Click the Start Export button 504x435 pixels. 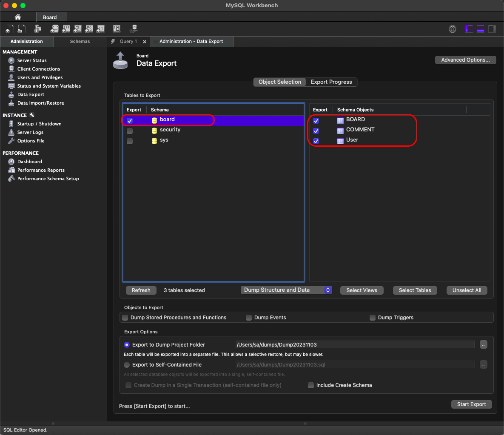point(472,404)
